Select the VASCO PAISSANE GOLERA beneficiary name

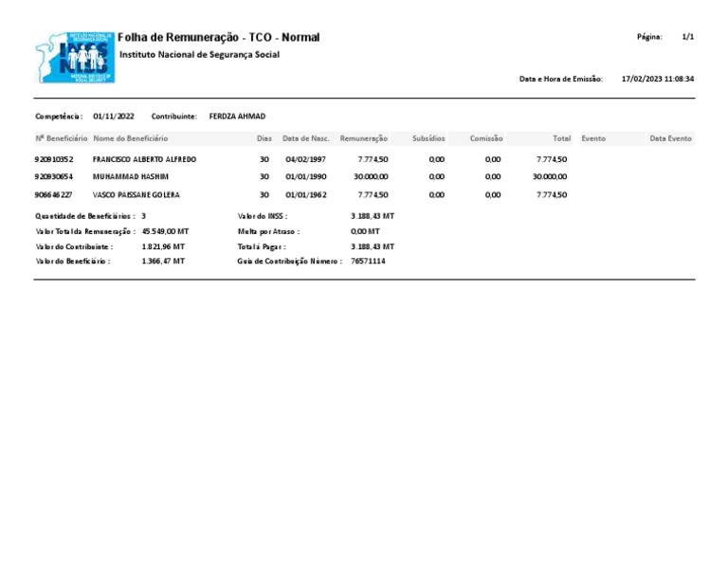coord(136,195)
